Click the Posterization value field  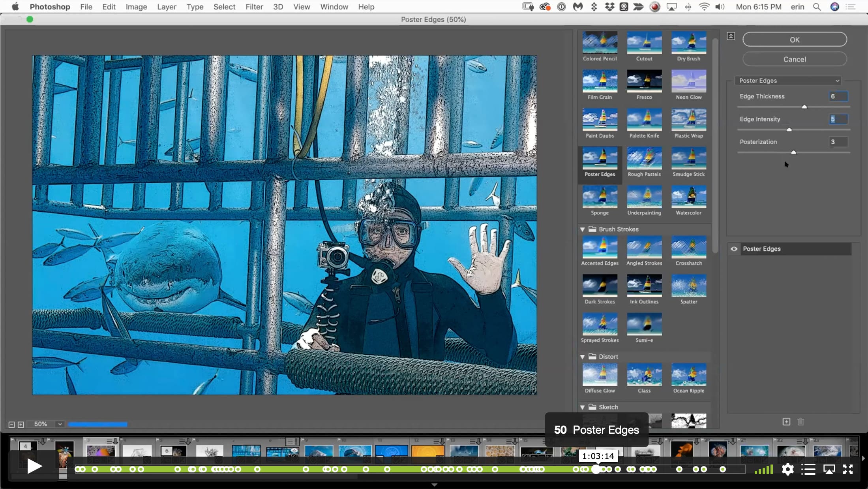click(838, 142)
